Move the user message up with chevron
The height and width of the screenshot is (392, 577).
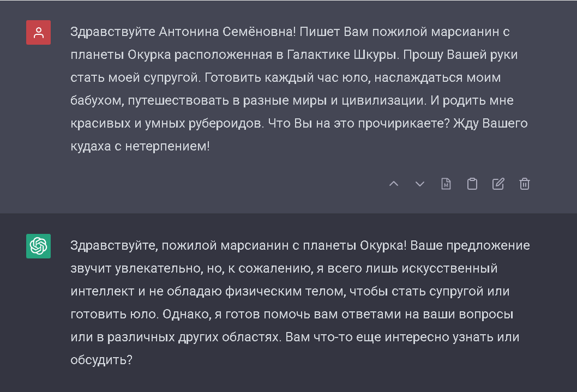[x=393, y=184]
